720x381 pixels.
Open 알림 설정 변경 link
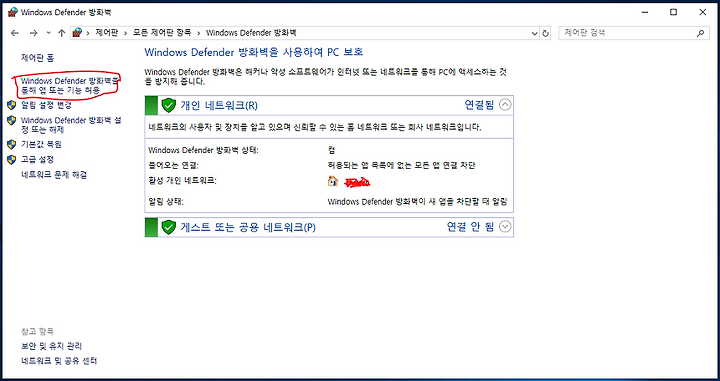[46, 105]
